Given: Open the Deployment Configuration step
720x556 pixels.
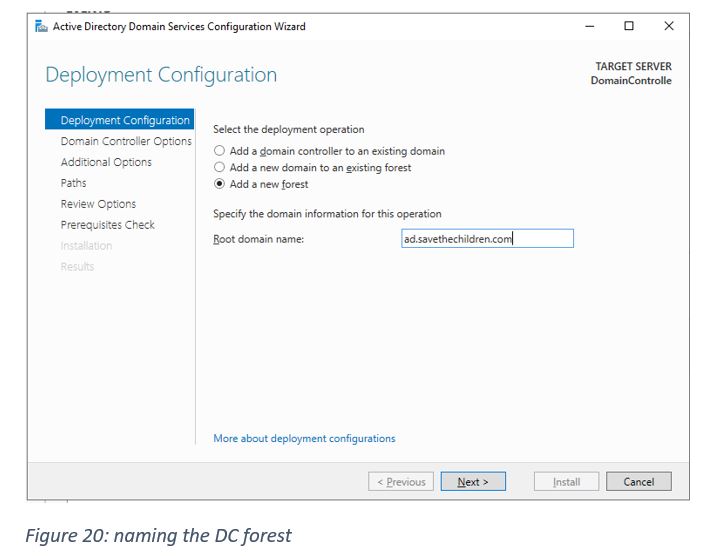Looking at the screenshot, I should pos(124,120).
